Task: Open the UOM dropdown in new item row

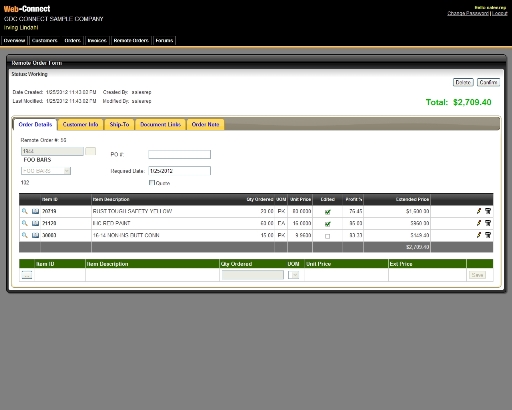Action: [x=293, y=275]
